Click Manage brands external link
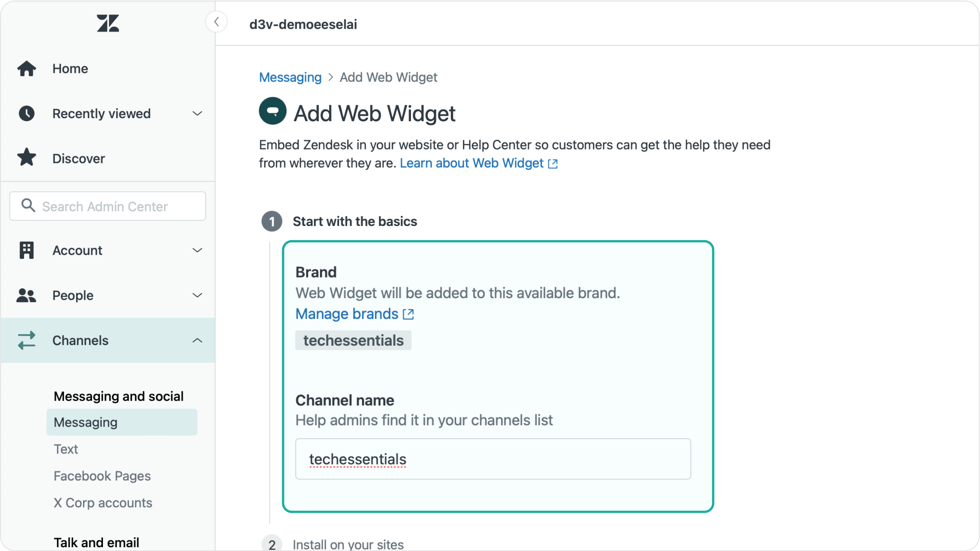Image resolution: width=980 pixels, height=551 pixels. pyautogui.click(x=355, y=314)
